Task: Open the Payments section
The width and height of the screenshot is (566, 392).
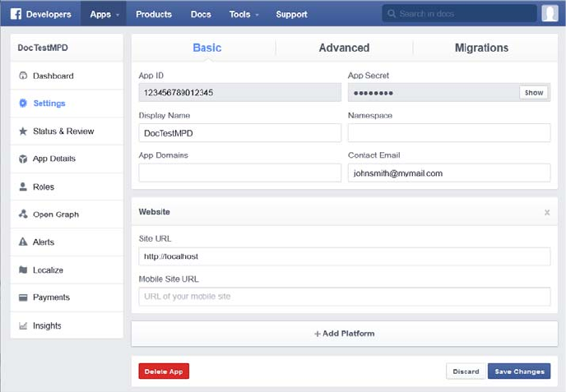Action: click(x=67, y=297)
